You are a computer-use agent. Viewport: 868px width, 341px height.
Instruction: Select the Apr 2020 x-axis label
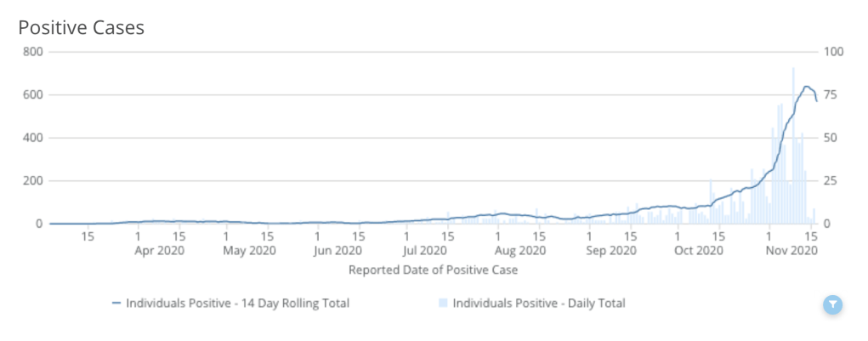(x=159, y=251)
